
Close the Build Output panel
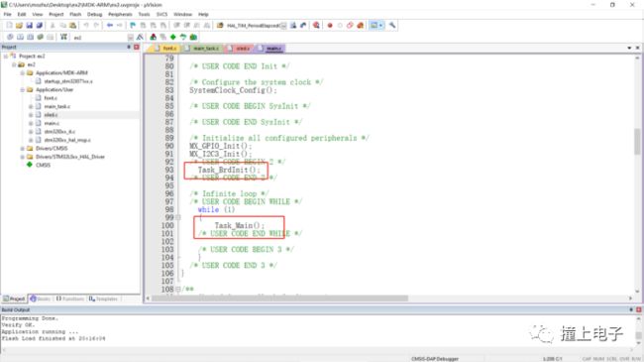[x=639, y=309]
